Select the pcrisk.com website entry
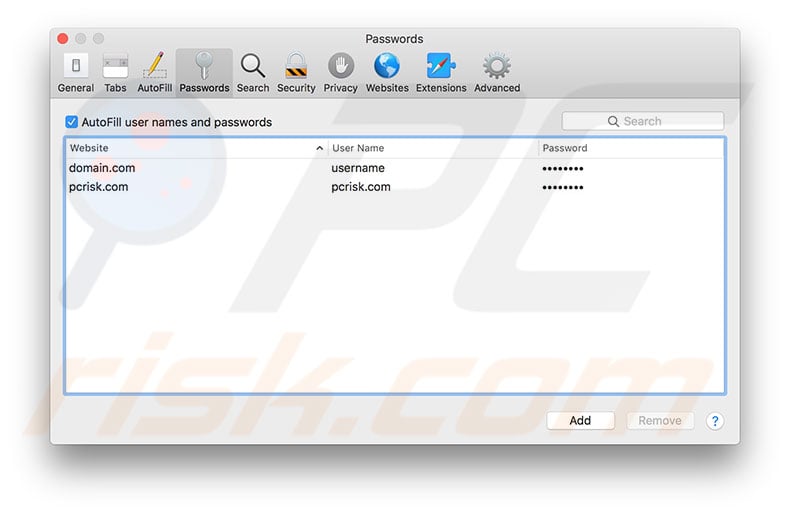The width and height of the screenshot is (790, 516). (394, 187)
